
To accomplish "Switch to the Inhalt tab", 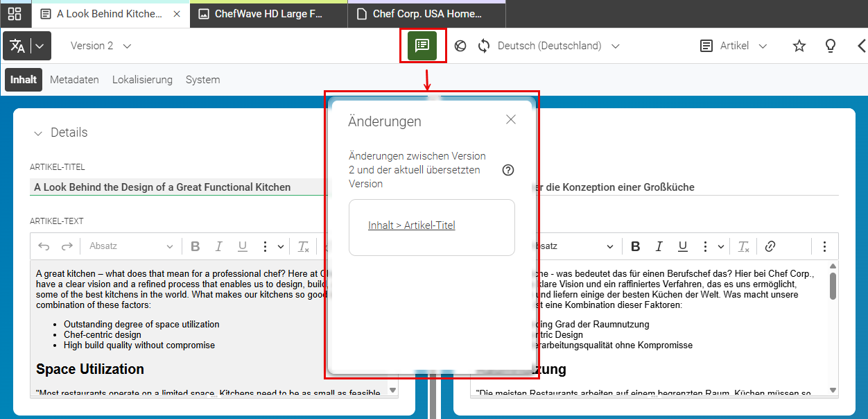I will [x=24, y=80].
